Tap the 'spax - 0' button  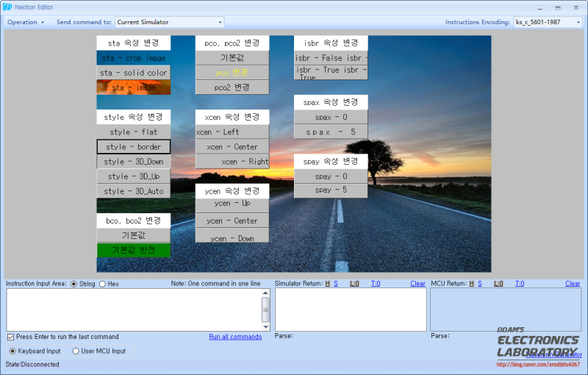coord(331,117)
